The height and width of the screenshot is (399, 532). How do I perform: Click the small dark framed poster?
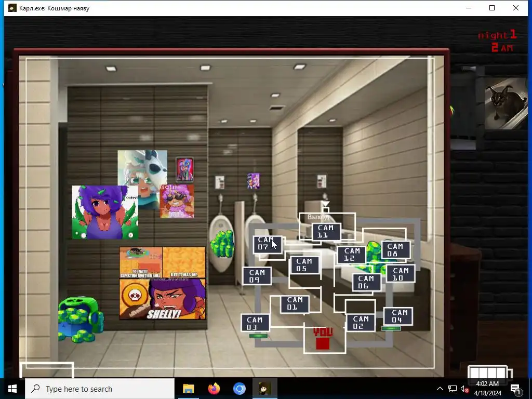[184, 169]
